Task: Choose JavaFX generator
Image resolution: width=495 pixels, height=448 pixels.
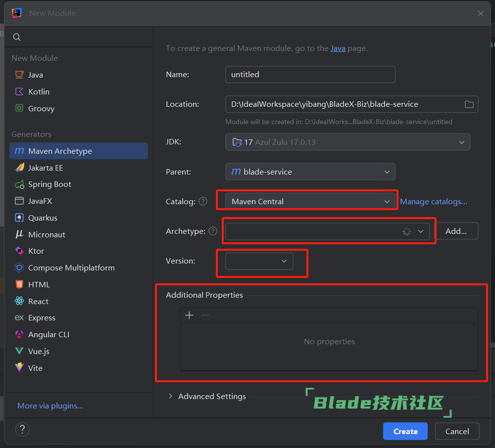Action: (x=79, y=201)
